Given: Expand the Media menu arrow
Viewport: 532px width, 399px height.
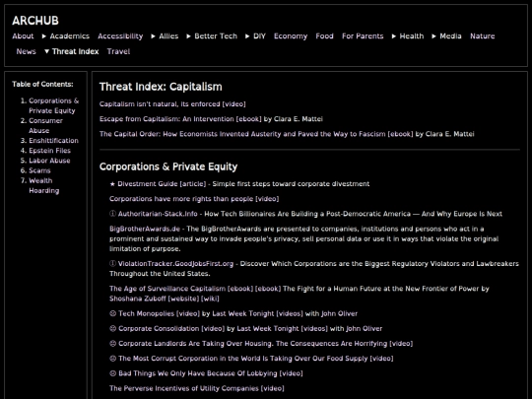Looking at the screenshot, I should (433, 36).
